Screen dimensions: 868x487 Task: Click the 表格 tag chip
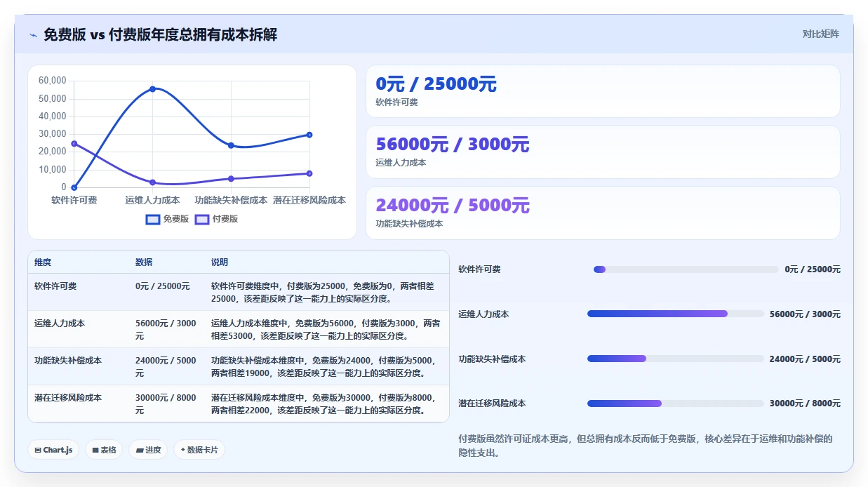(104, 450)
